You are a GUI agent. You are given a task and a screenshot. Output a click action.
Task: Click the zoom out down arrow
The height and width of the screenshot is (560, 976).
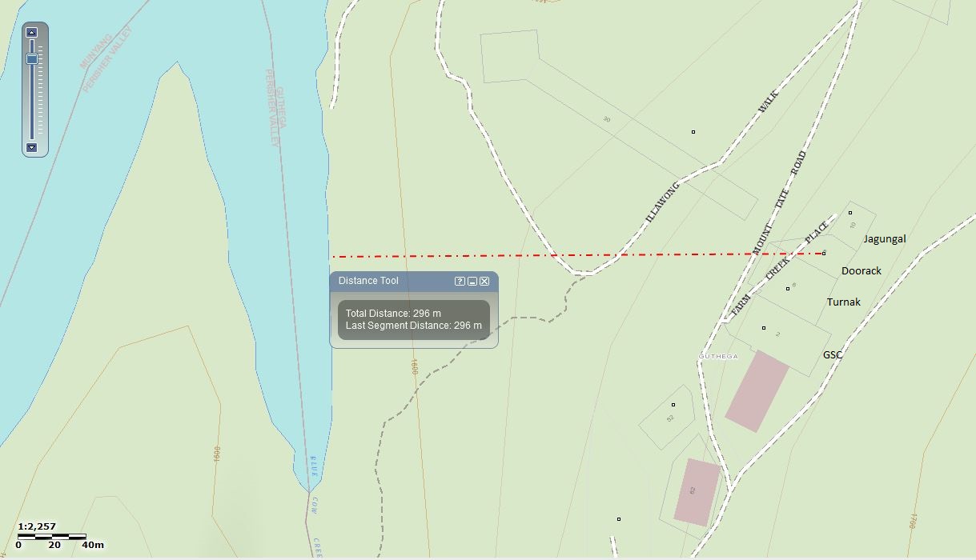(x=31, y=147)
